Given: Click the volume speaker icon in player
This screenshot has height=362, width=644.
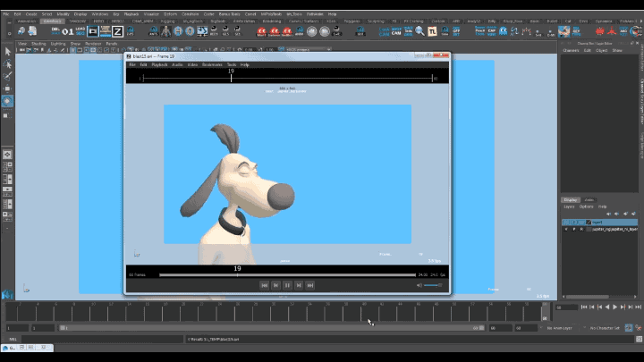Looking at the screenshot, I should point(419,285).
